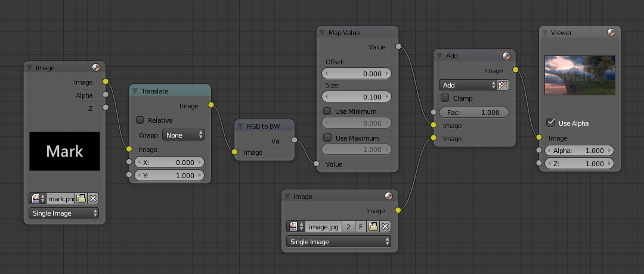
Task: Open Single Image dropdown under image.jpg
Action: tap(339, 242)
